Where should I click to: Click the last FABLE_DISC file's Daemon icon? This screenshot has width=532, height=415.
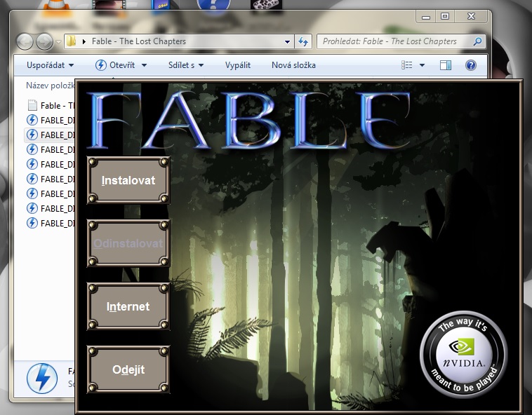click(x=32, y=223)
